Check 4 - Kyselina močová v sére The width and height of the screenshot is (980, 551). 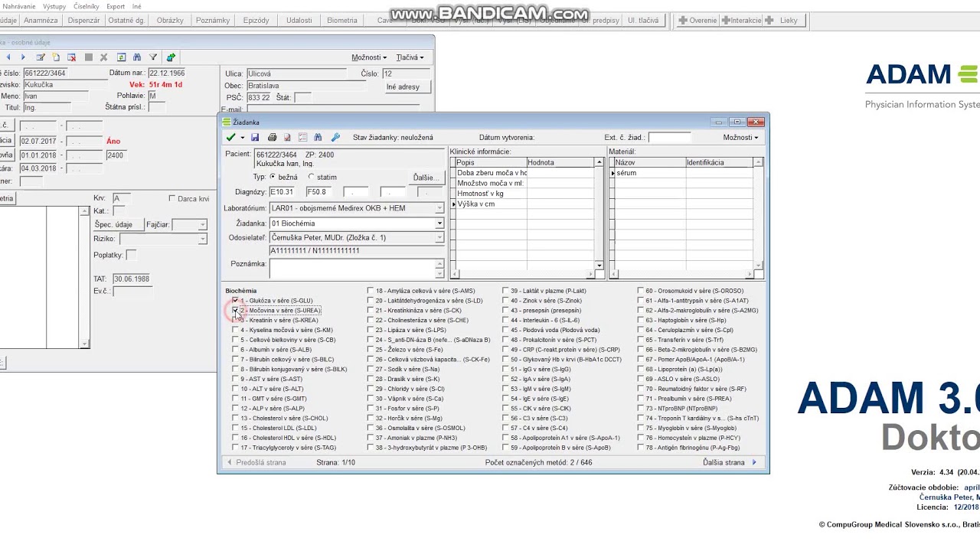coord(236,330)
